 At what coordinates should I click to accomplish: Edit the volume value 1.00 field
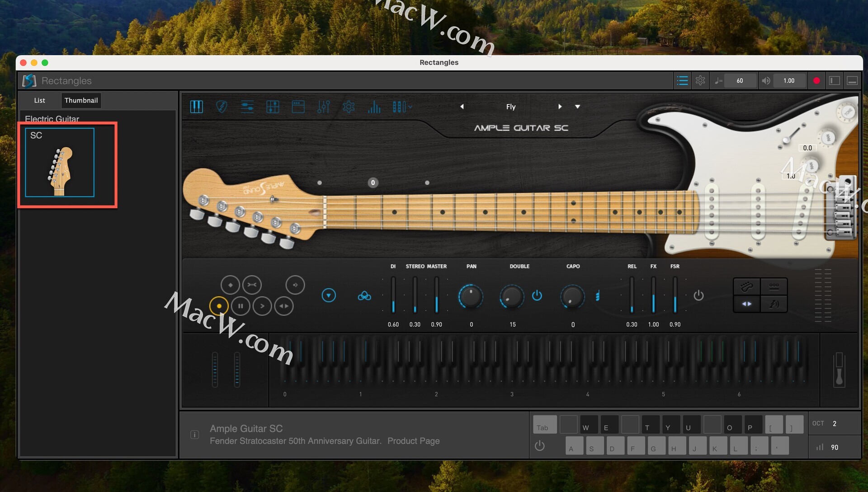click(x=789, y=81)
